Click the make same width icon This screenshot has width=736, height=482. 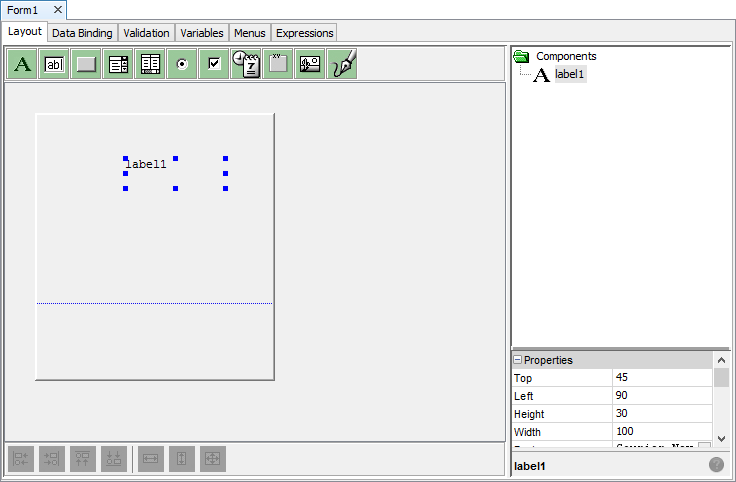click(x=151, y=459)
